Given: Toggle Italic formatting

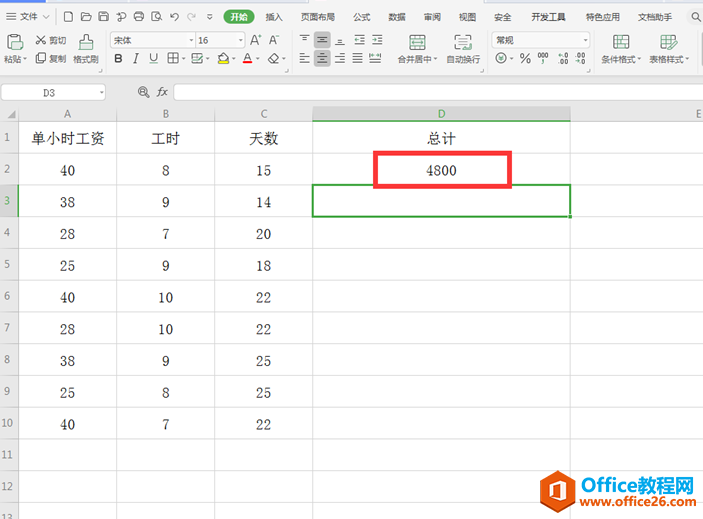Looking at the screenshot, I should pyautogui.click(x=136, y=58).
